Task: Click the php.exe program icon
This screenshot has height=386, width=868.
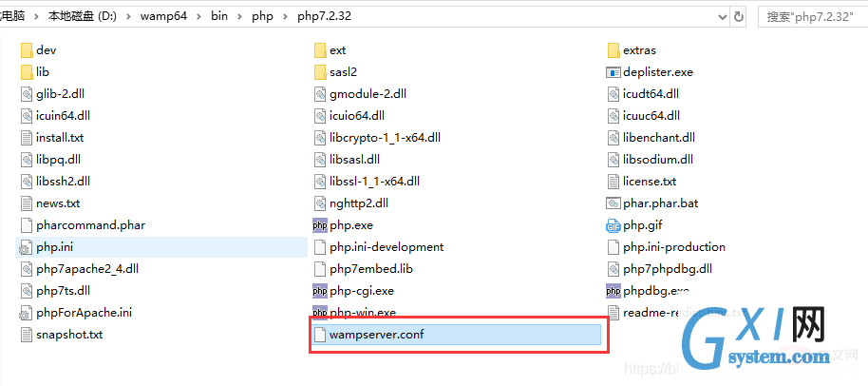Action: (320, 225)
